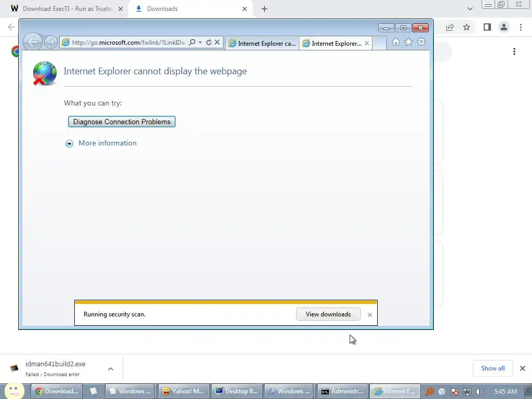Viewport: 532px width, 399px height.
Task: Go forward in Internet Explorer
Action: pos(51,43)
